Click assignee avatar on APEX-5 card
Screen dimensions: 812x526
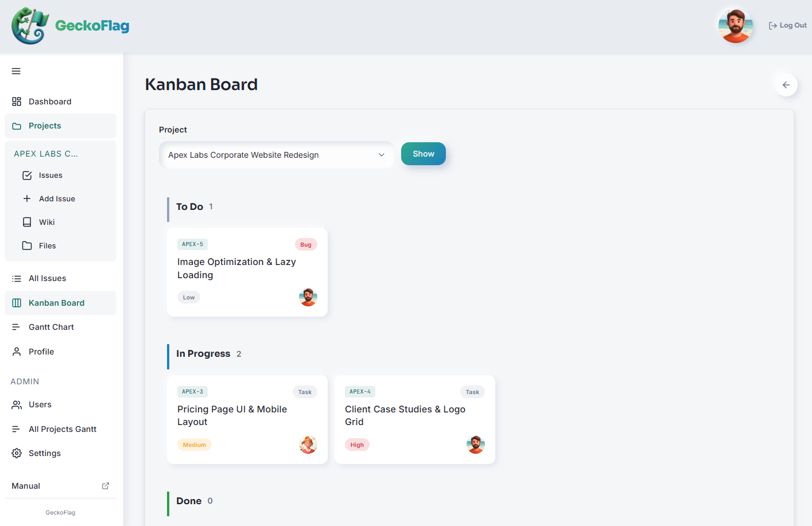(x=308, y=297)
